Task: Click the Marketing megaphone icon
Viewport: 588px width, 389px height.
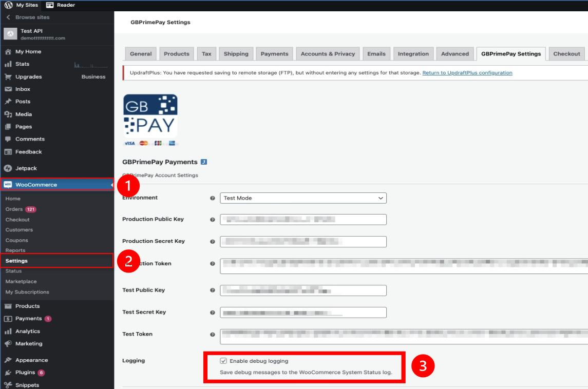Action: coord(8,344)
